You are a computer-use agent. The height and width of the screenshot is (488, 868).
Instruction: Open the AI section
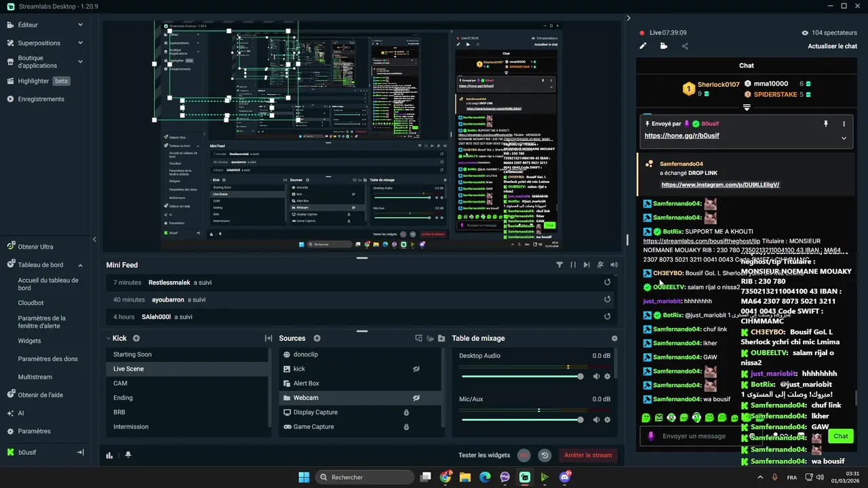point(20,413)
